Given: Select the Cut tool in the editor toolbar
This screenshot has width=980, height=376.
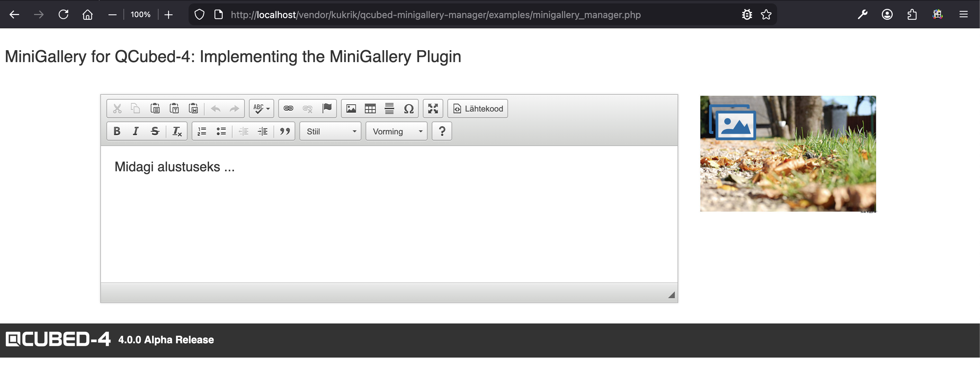Looking at the screenshot, I should [117, 108].
